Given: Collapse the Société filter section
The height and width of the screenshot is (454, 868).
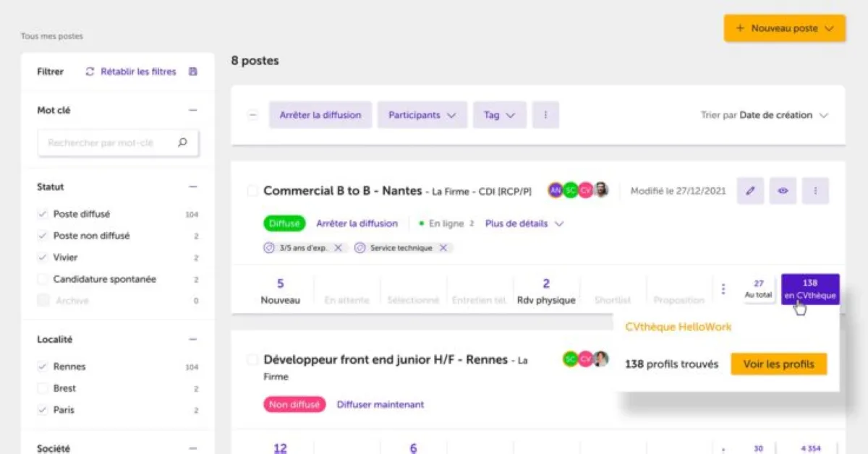Looking at the screenshot, I should [193, 449].
